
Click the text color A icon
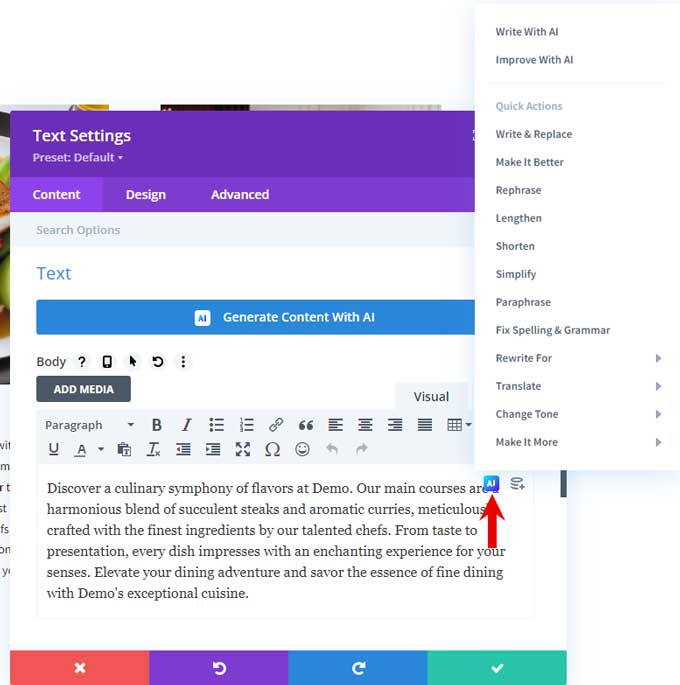tap(81, 449)
